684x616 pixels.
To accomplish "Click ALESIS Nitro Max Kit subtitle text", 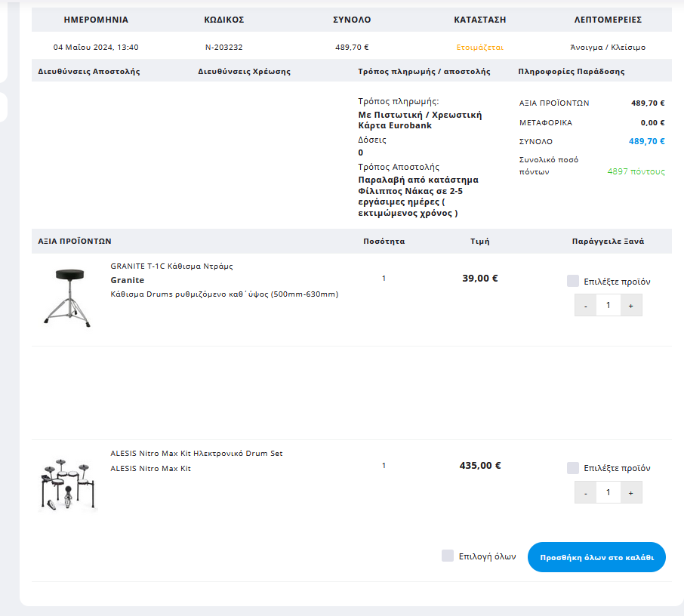I will click(150, 469).
